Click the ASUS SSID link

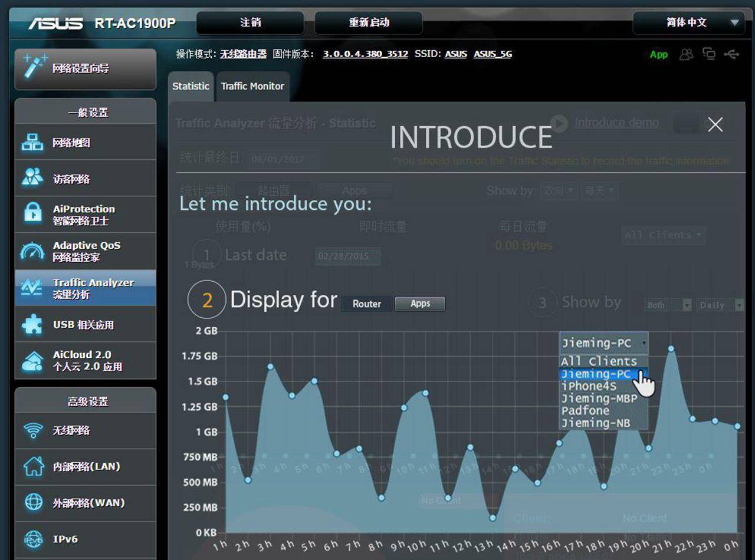456,54
